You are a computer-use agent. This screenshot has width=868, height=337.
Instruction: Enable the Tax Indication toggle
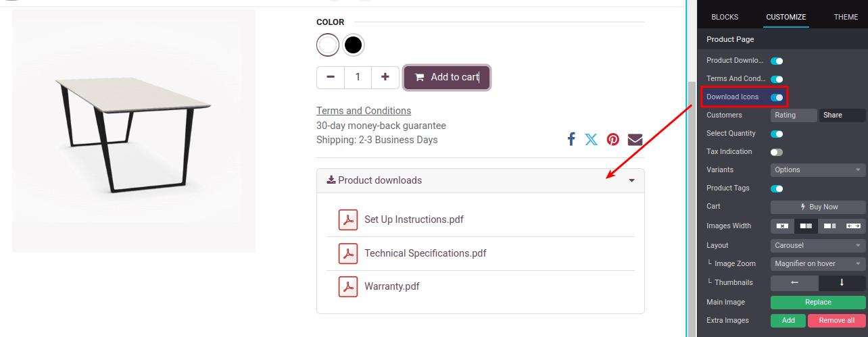coord(777,152)
